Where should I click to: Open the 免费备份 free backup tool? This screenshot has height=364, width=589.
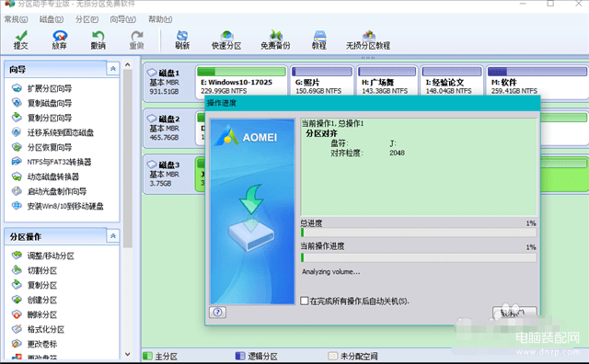[x=275, y=40]
